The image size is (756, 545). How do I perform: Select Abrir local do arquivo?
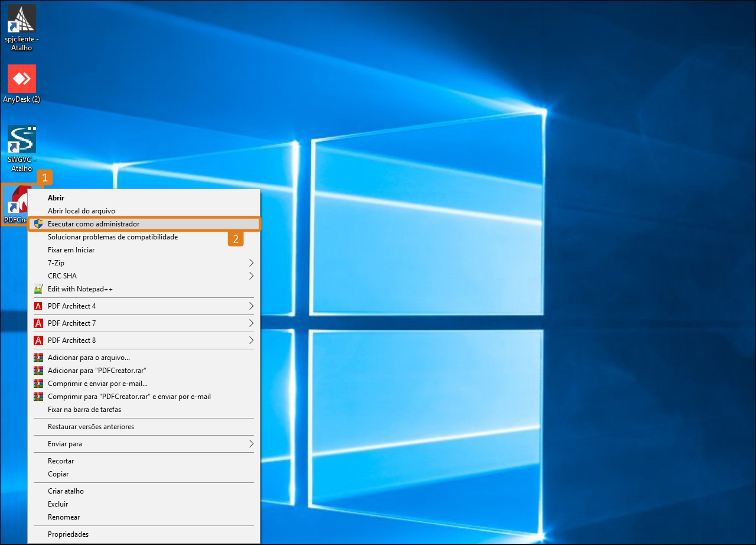pos(81,211)
